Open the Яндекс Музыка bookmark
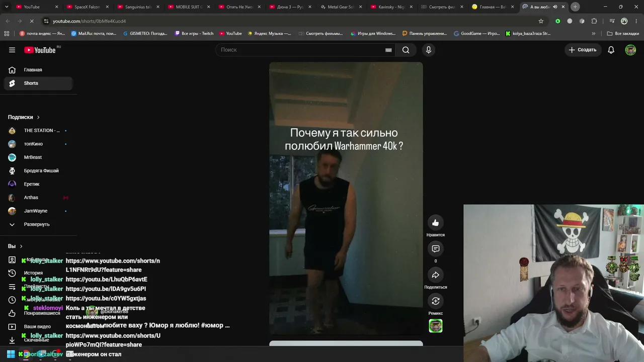644x362 pixels. click(269, 34)
